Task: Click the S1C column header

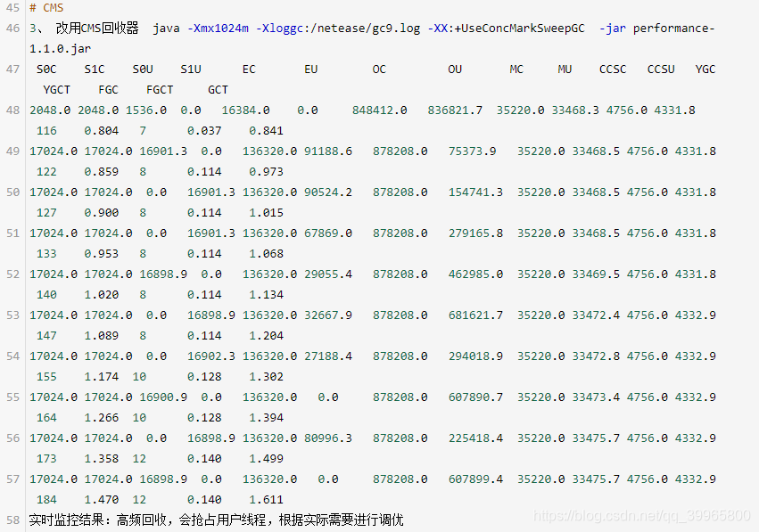Action: (95, 70)
